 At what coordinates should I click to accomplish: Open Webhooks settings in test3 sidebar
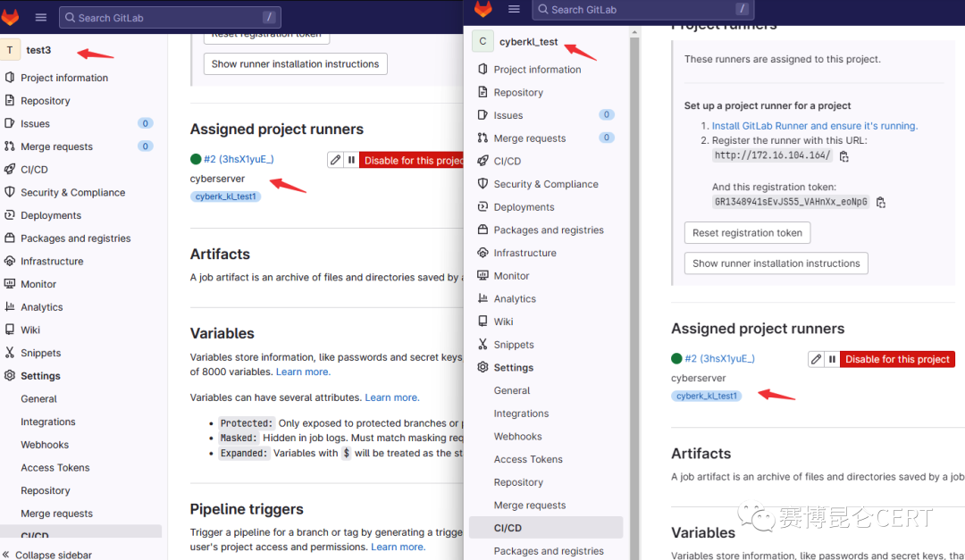click(x=45, y=444)
